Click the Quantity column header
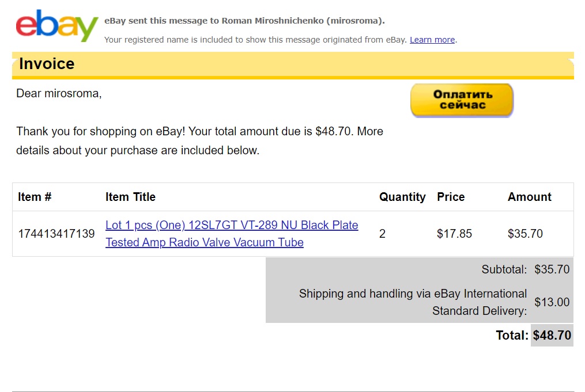The image size is (585, 392). [x=402, y=197]
